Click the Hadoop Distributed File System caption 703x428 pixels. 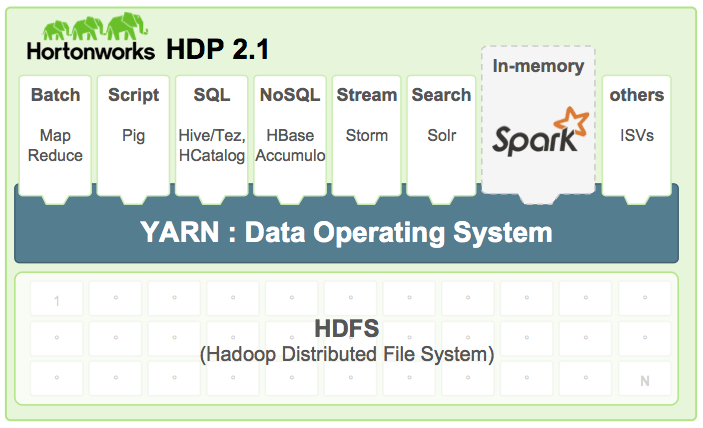coord(346,354)
